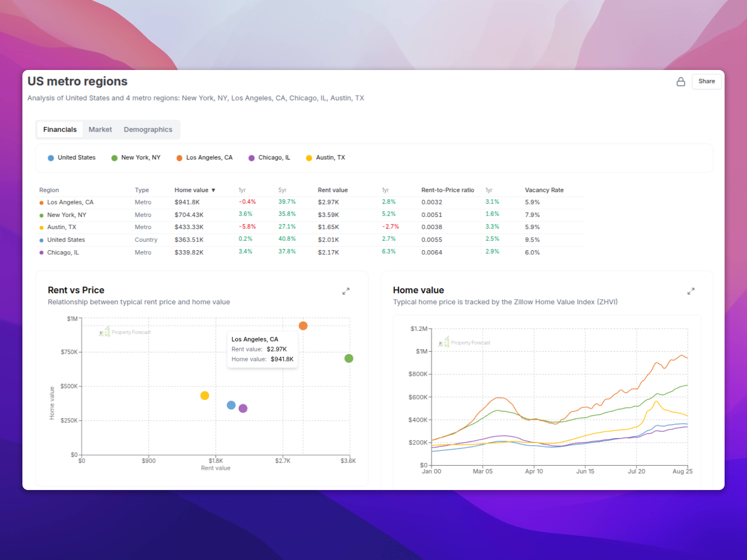Select the orange Los Angeles scatter point
Screen dimensions: 747x560
[x=303, y=326]
